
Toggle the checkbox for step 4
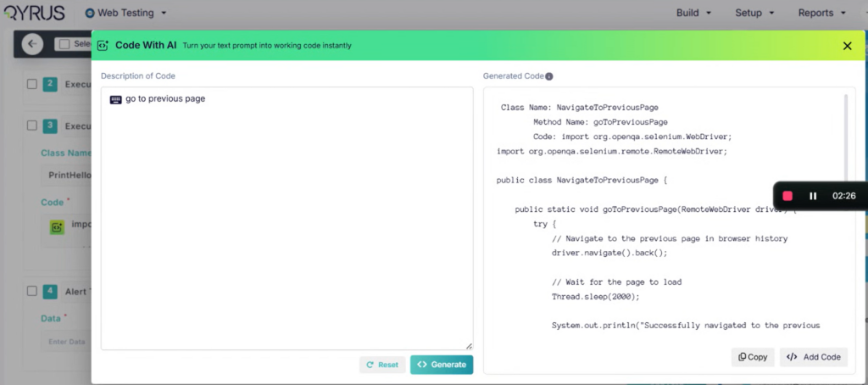click(31, 291)
